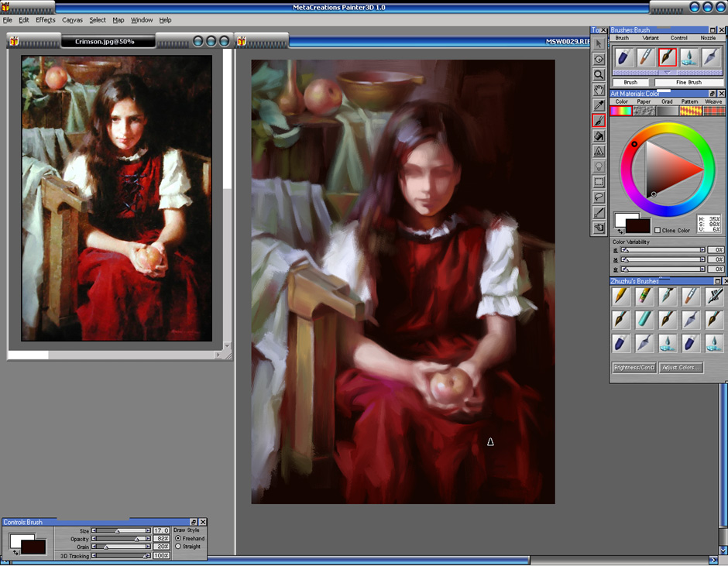Viewport: 728px width, 566px height.
Task: Select the grabber hand tool
Action: pyautogui.click(x=599, y=90)
